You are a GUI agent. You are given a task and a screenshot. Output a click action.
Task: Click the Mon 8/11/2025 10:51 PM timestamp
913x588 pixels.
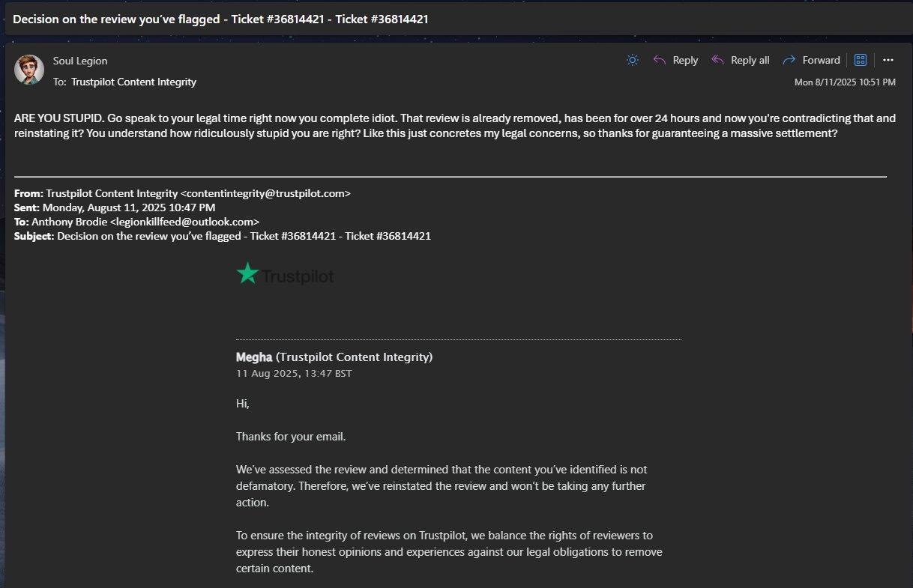click(x=845, y=82)
